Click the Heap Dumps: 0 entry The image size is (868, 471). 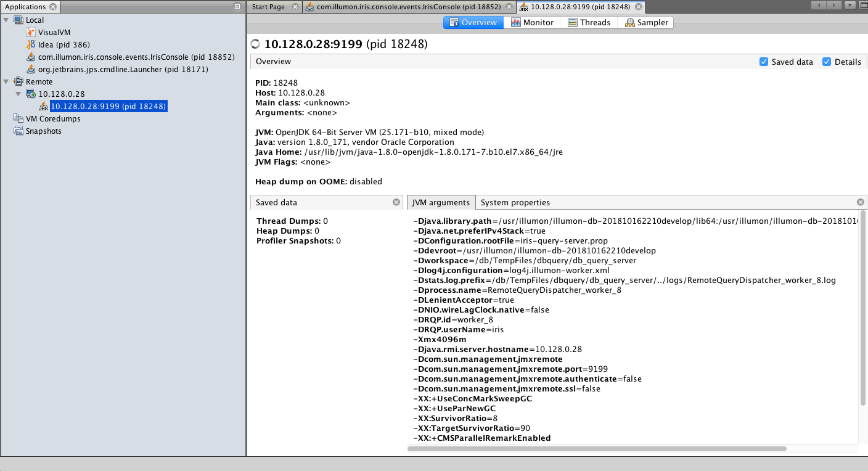click(288, 231)
